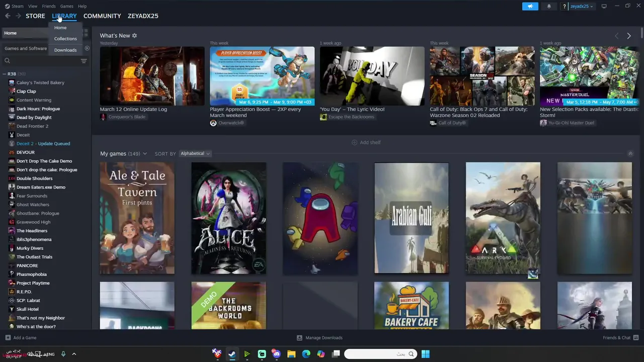Go to the STORE tab
The image size is (644, 362).
pyautogui.click(x=35, y=16)
